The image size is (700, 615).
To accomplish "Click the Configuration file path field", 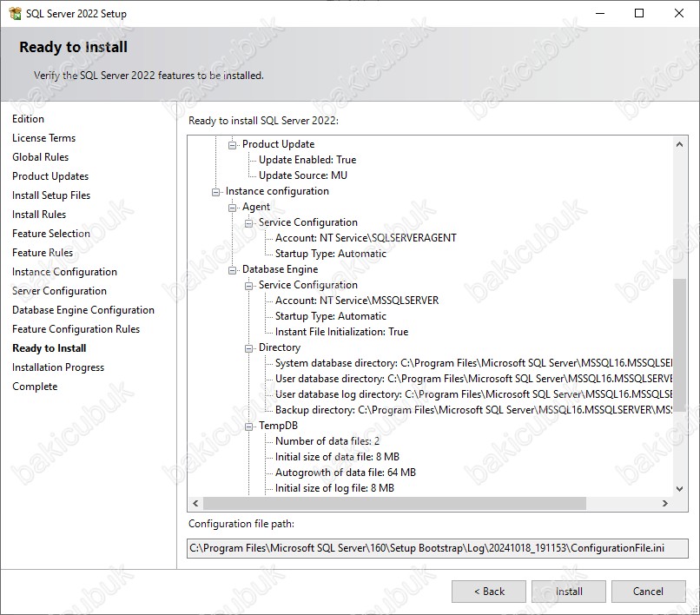I will coord(438,548).
